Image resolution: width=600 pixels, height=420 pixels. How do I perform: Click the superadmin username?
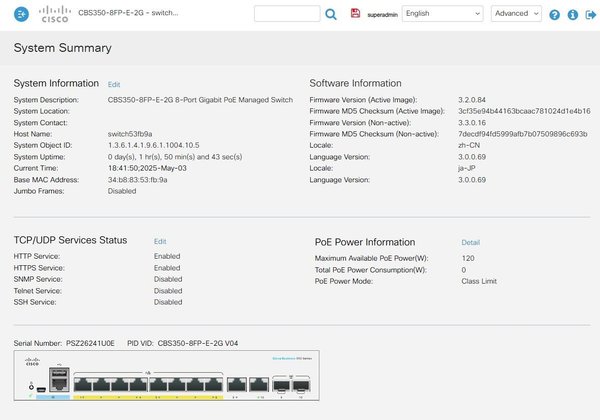[382, 15]
